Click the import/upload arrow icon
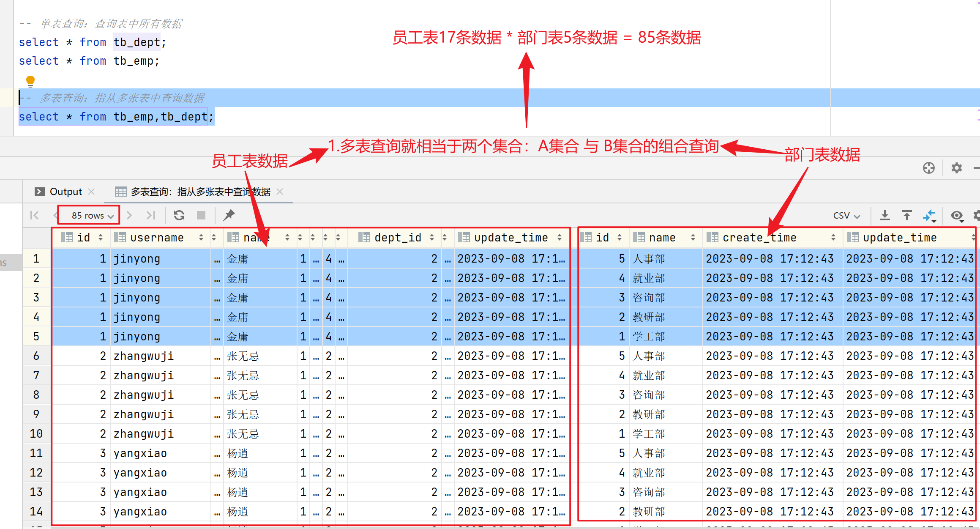980x529 pixels. 907,216
